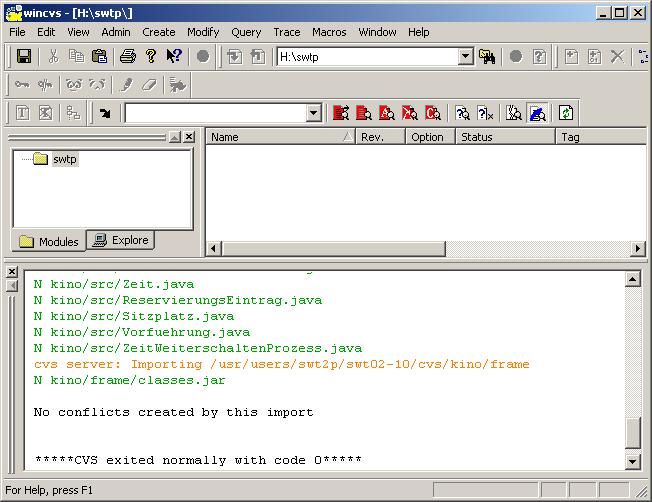
Task: Click the show missing files filter icon
Action: click(514, 113)
